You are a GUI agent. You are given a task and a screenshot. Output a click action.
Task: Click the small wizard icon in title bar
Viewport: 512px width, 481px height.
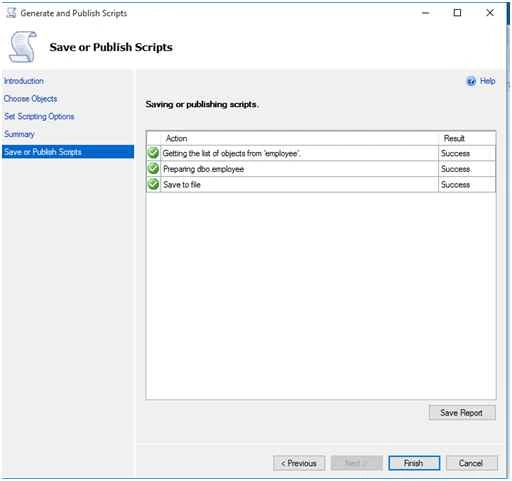point(11,13)
